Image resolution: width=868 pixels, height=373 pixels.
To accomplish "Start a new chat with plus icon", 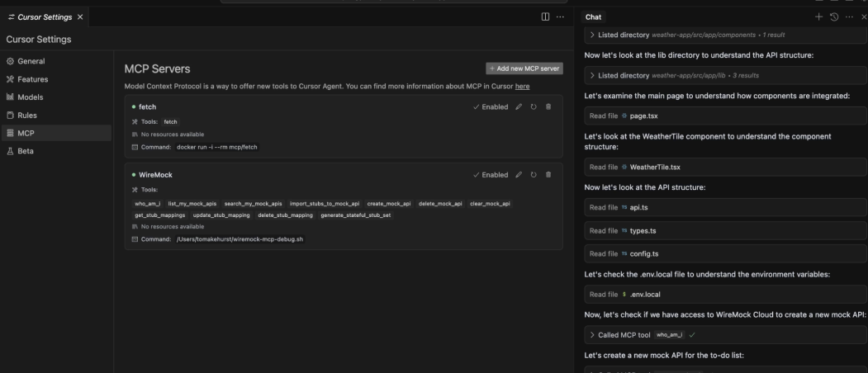I will click(x=818, y=17).
